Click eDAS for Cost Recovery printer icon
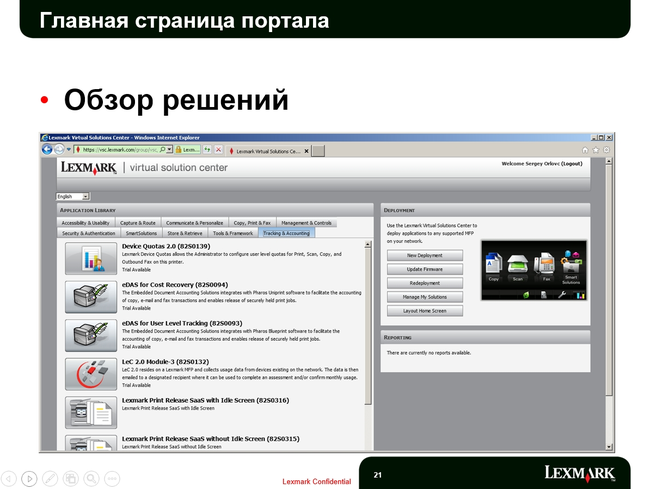 [x=91, y=297]
